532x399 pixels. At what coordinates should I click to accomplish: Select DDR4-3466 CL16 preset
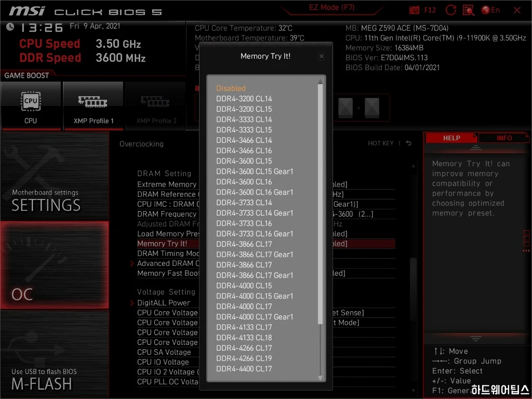244,151
